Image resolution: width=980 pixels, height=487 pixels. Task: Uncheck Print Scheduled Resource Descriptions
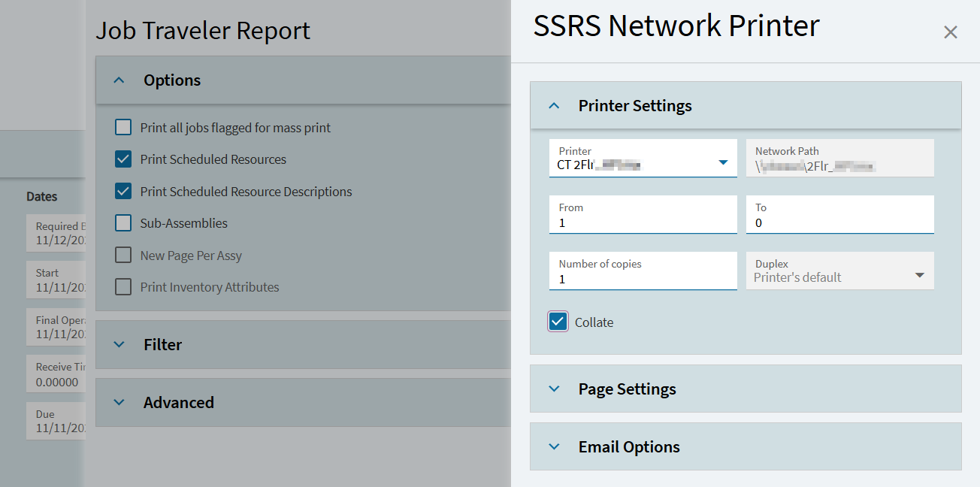(122, 191)
